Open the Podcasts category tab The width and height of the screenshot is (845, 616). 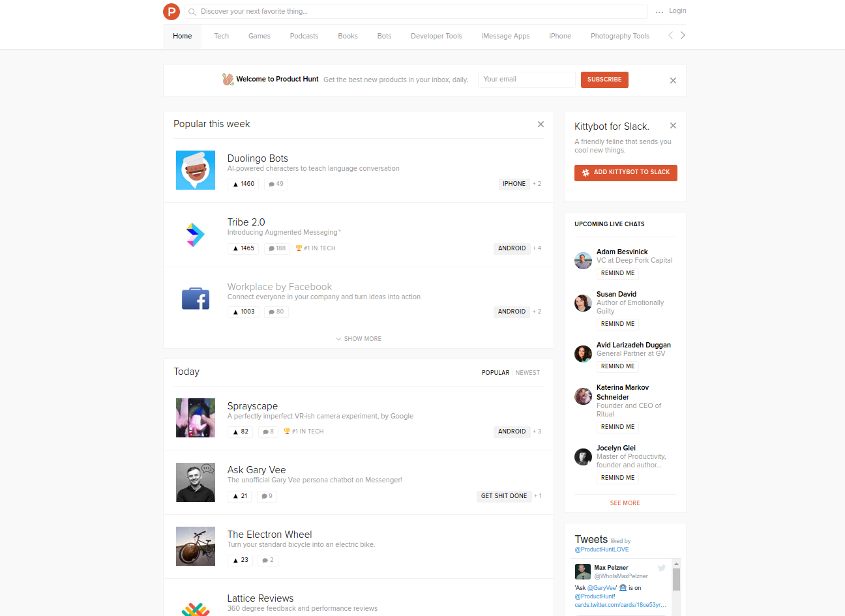point(304,37)
